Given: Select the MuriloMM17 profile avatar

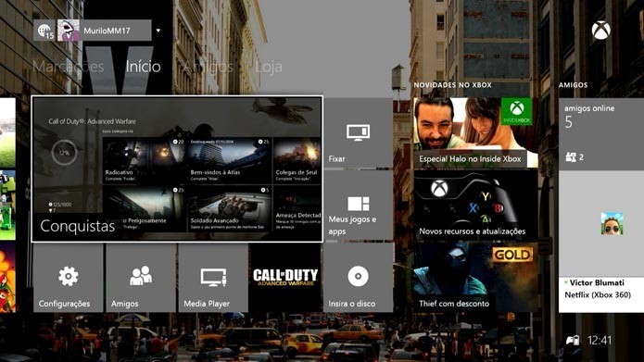Looking at the screenshot, I should (x=69, y=31).
